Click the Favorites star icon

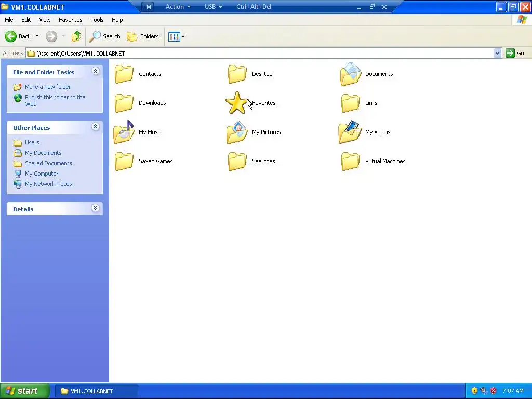236,103
